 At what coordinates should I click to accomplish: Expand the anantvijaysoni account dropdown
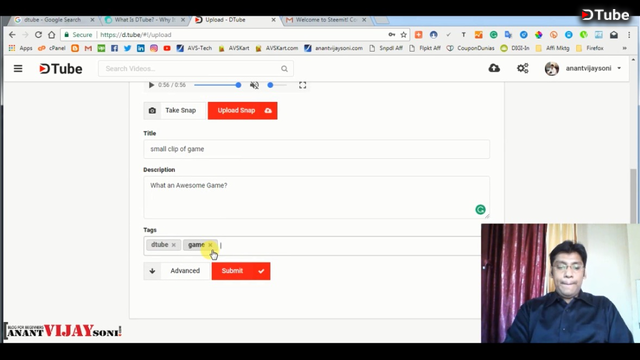[619, 68]
